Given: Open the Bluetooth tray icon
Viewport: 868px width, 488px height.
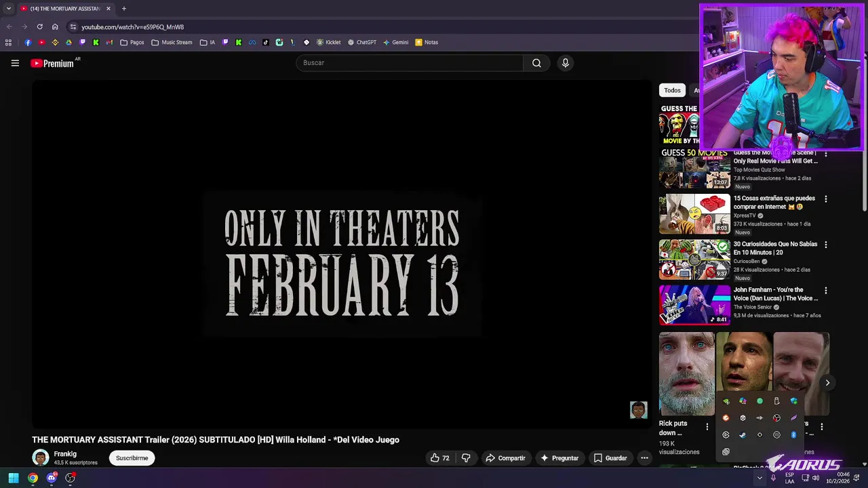Looking at the screenshot, I should [x=793, y=434].
